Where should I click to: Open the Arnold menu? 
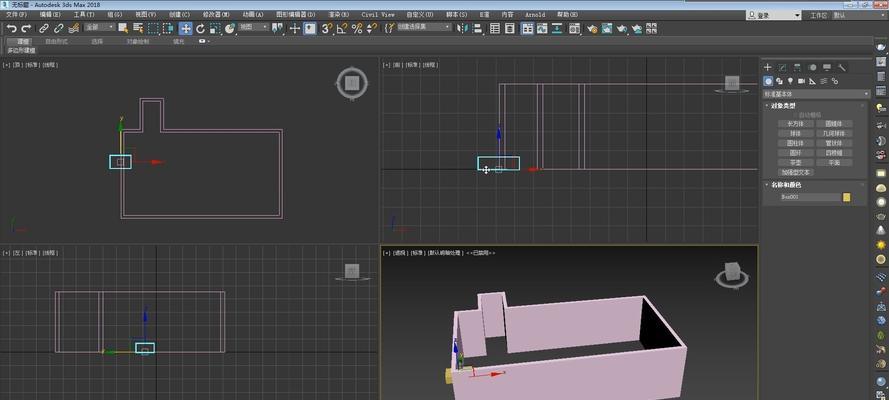(535, 14)
